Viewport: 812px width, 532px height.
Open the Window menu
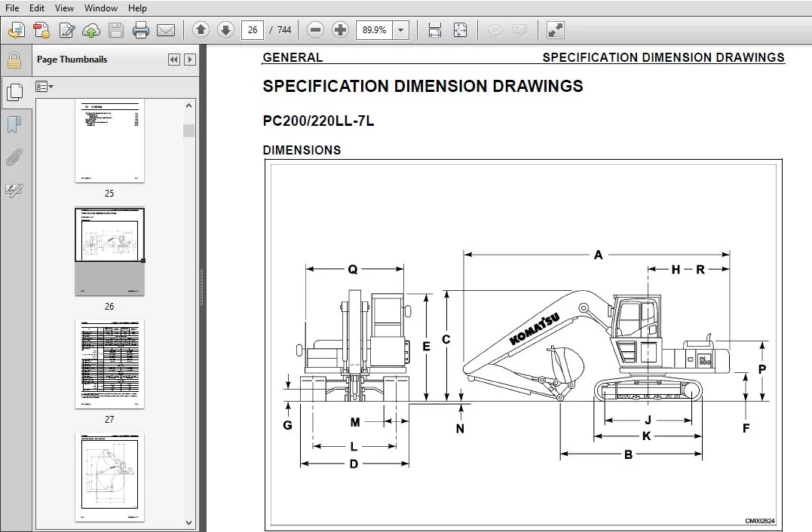(100, 8)
